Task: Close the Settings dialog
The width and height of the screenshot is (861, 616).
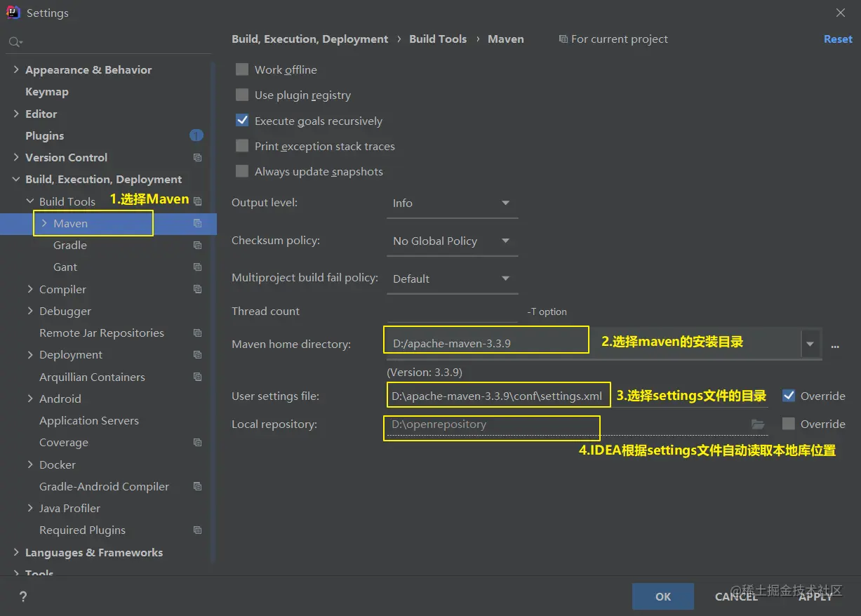Action: [841, 13]
